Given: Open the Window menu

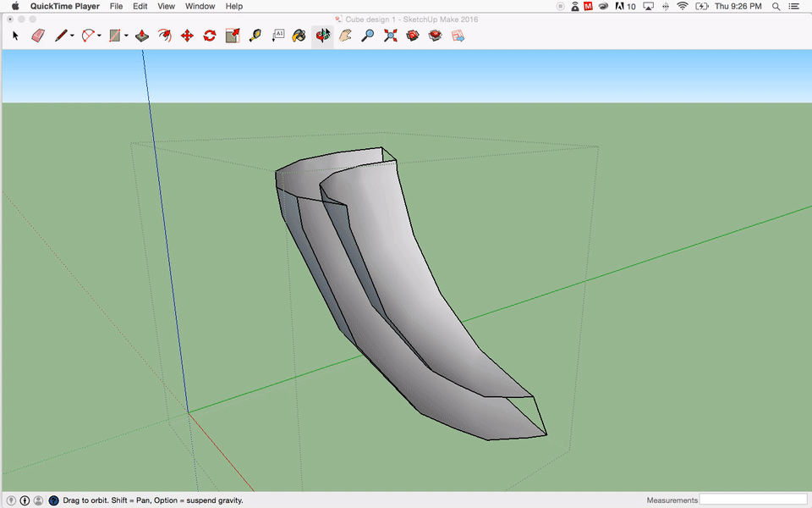Looking at the screenshot, I should 200,6.
